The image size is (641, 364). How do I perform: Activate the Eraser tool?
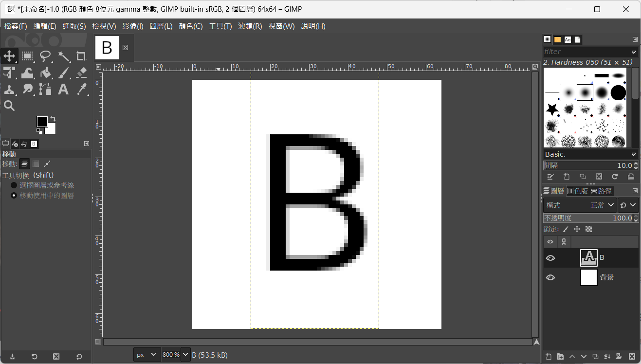click(x=81, y=73)
